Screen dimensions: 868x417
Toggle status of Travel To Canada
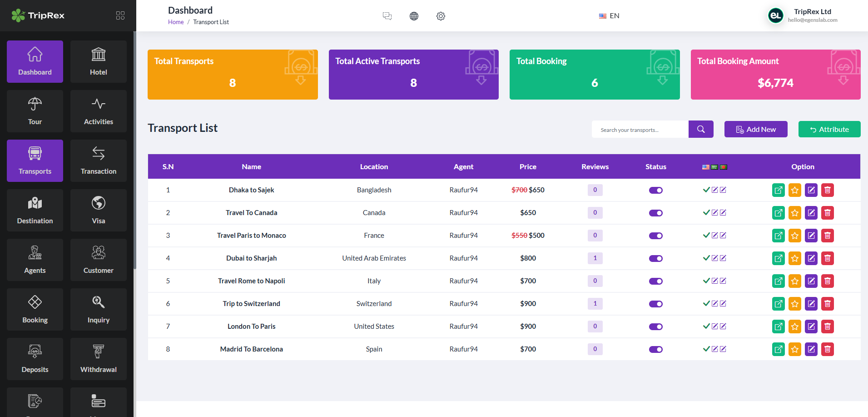(x=656, y=213)
